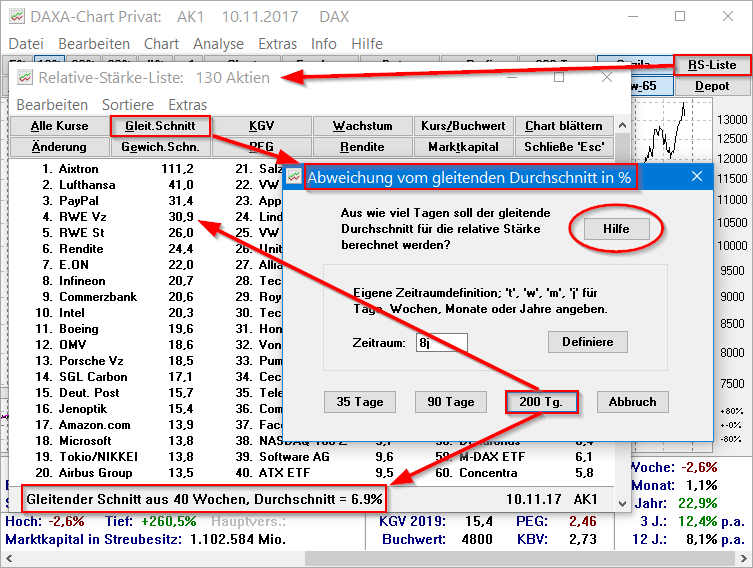
Task: Choose the 200 Tg. button
Action: (541, 402)
